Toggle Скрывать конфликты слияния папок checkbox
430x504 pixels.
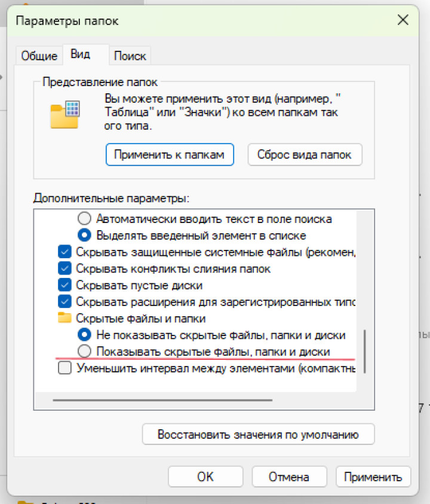point(65,269)
